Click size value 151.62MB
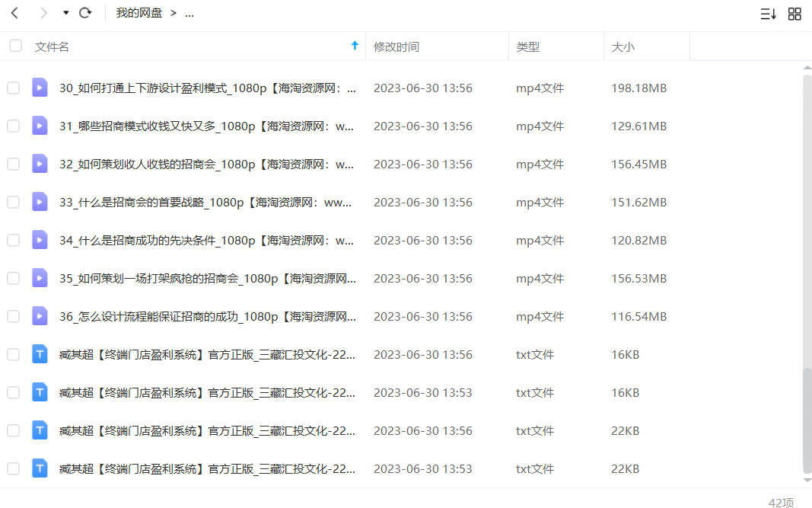 (x=638, y=203)
